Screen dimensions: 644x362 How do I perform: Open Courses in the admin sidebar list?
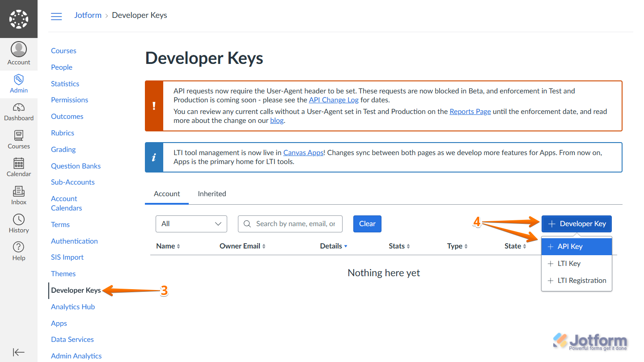[x=64, y=51]
